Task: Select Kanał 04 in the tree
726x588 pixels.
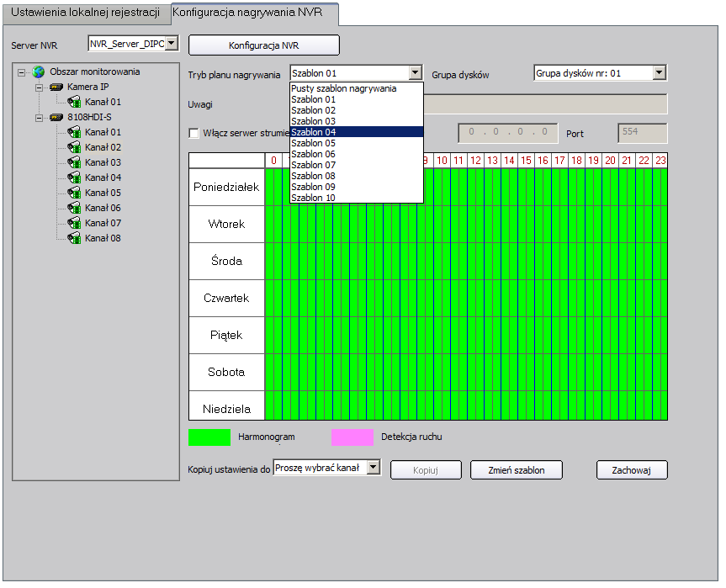Action: 103,177
